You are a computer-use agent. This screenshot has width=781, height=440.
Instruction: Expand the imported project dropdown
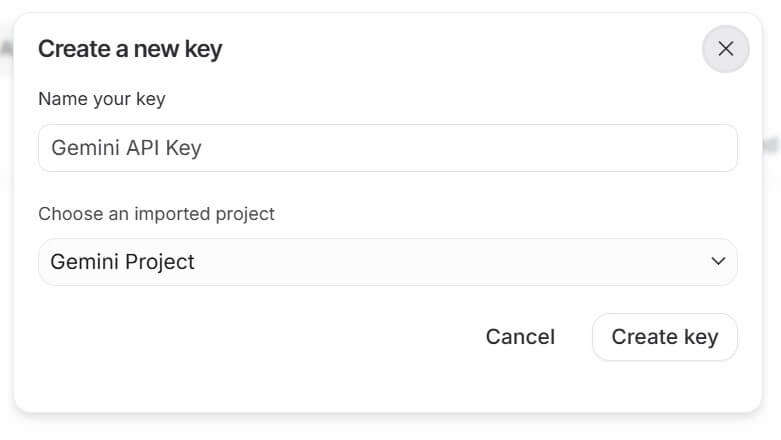pos(387,261)
